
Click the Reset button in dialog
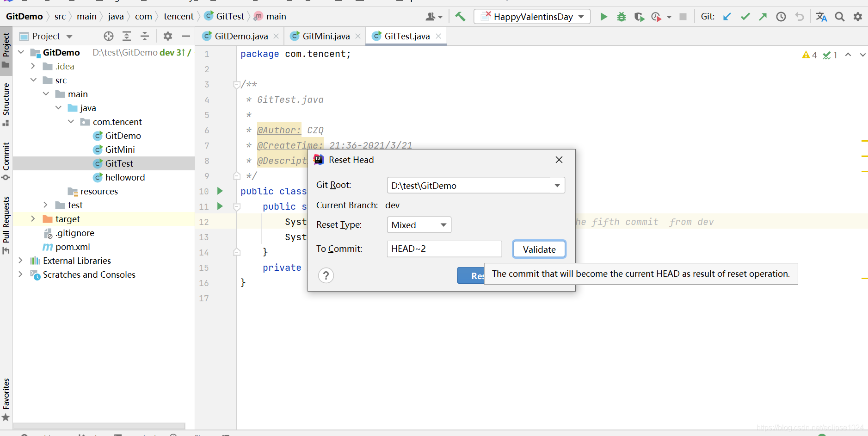(471, 276)
